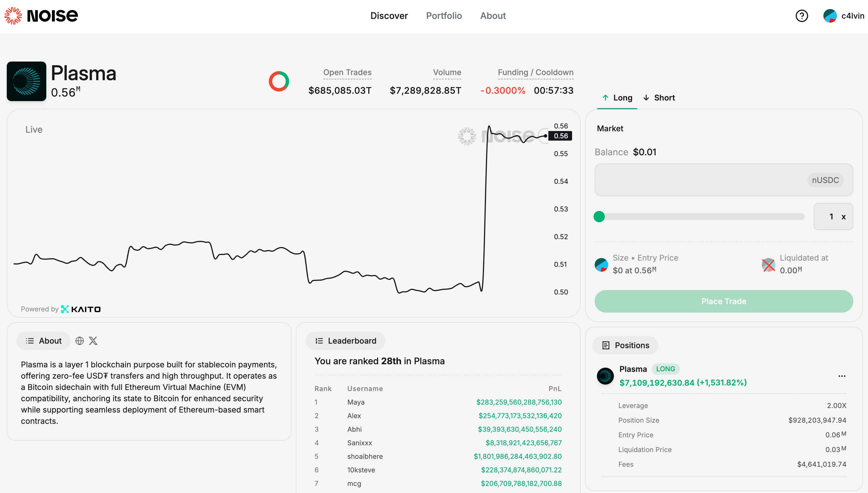This screenshot has width=868, height=493.
Task: Click the username mcg
Action: click(x=354, y=483)
